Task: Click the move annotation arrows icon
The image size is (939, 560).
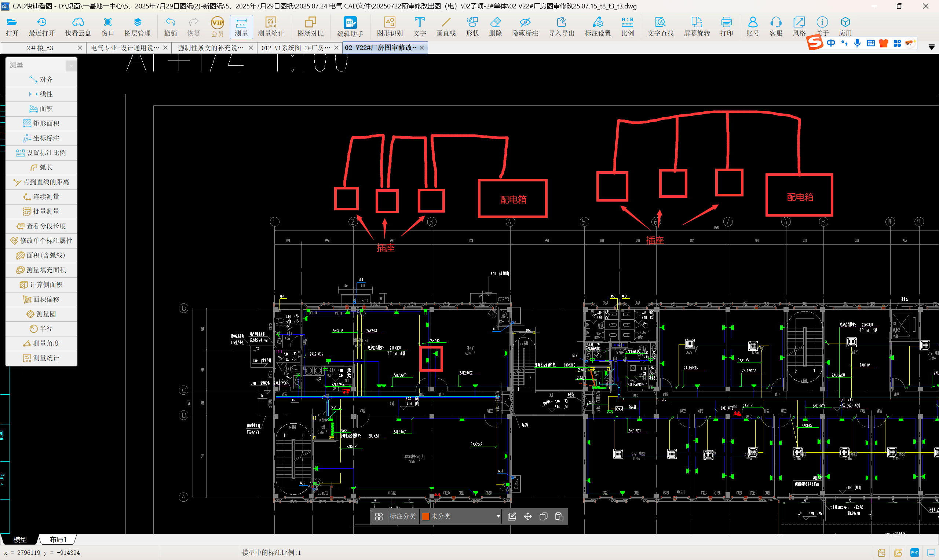Action: click(528, 517)
